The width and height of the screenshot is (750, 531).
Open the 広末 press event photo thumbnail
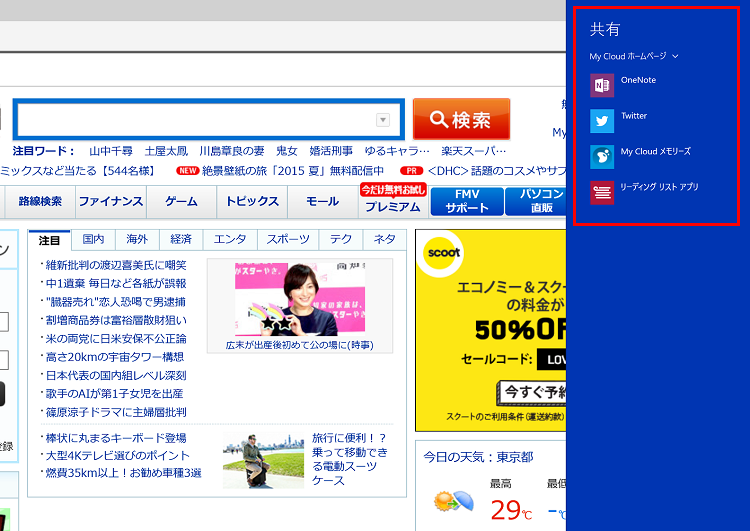click(299, 299)
